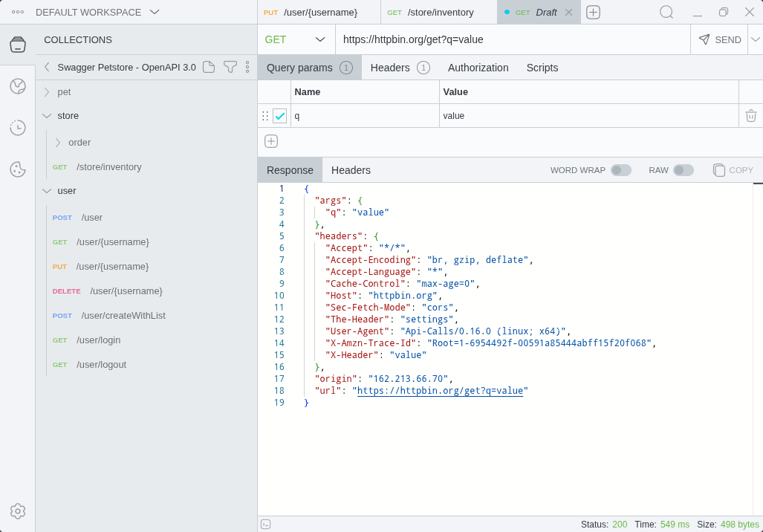Open the collection options menu
This screenshot has height=532, width=763.
tap(247, 67)
